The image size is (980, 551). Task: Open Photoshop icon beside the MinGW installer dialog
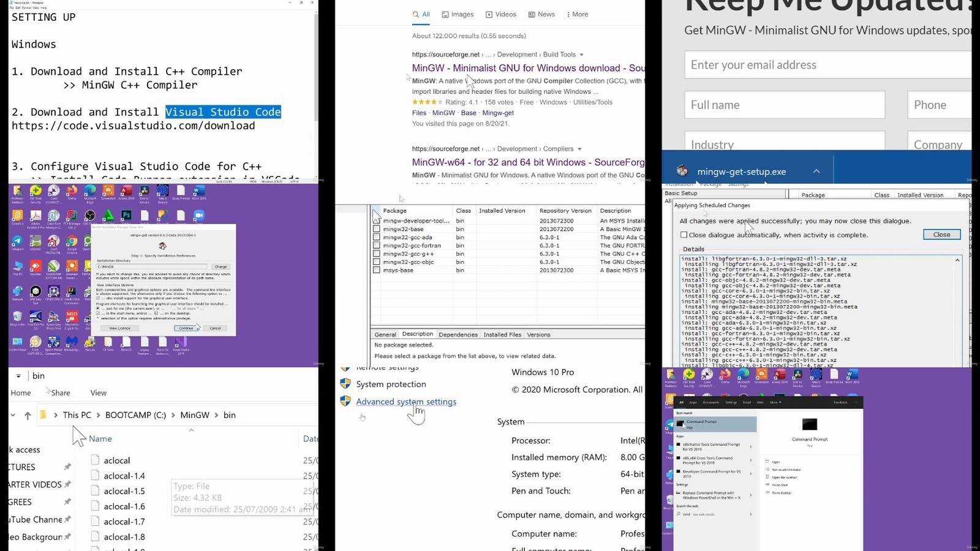pyautogui.click(x=126, y=215)
